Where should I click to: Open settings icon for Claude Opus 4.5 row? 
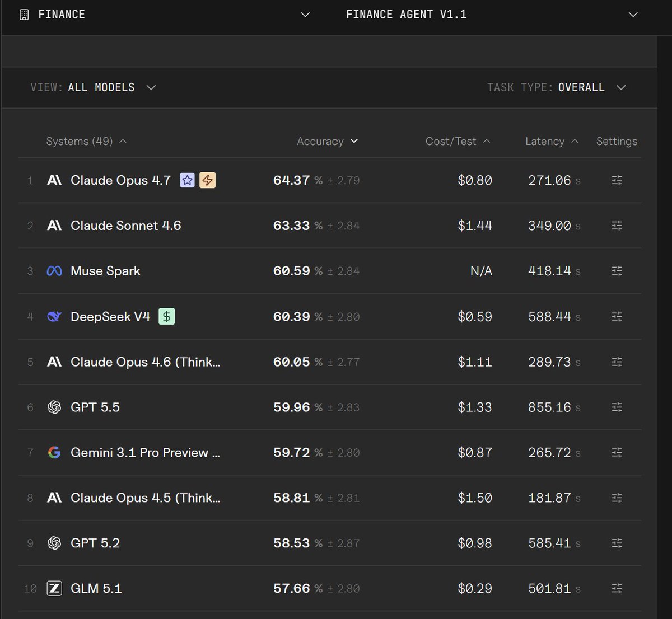pos(617,498)
